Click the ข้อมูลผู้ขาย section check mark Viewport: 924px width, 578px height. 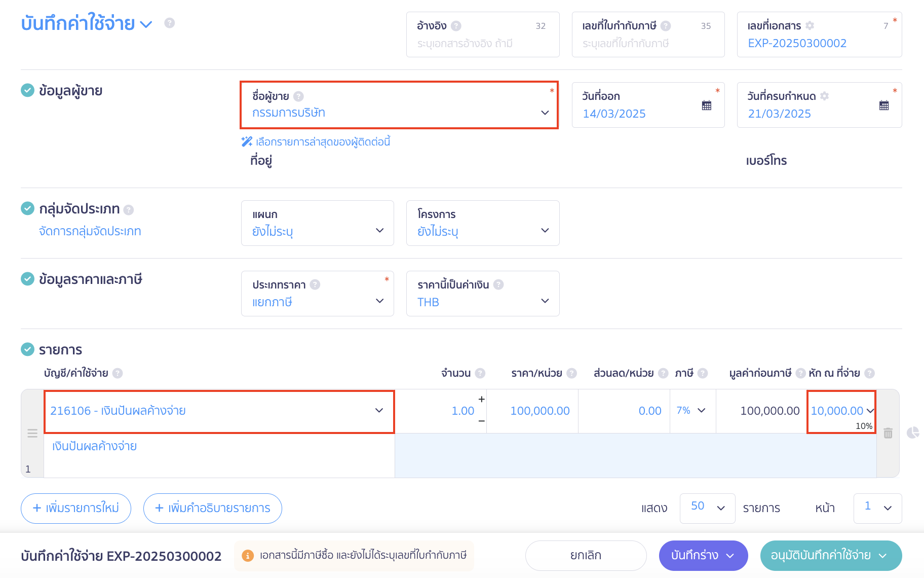27,90
